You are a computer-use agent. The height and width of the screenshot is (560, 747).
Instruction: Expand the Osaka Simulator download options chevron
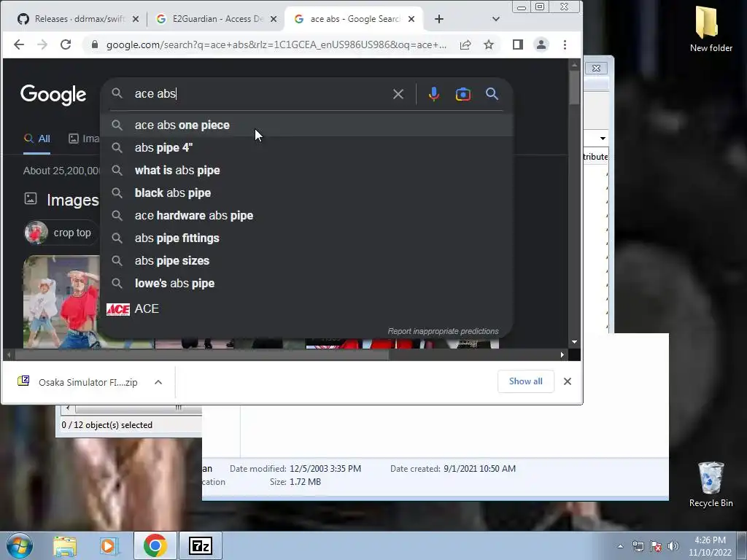click(x=158, y=382)
